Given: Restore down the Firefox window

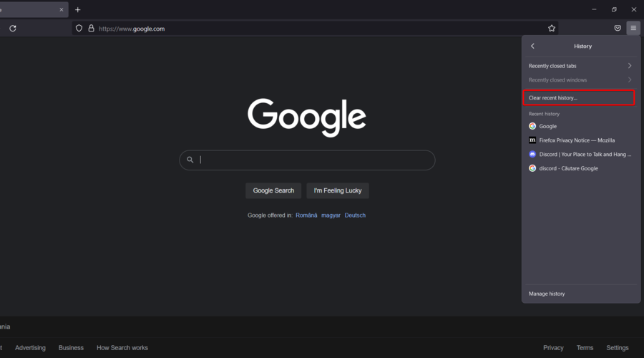Looking at the screenshot, I should click(x=614, y=9).
